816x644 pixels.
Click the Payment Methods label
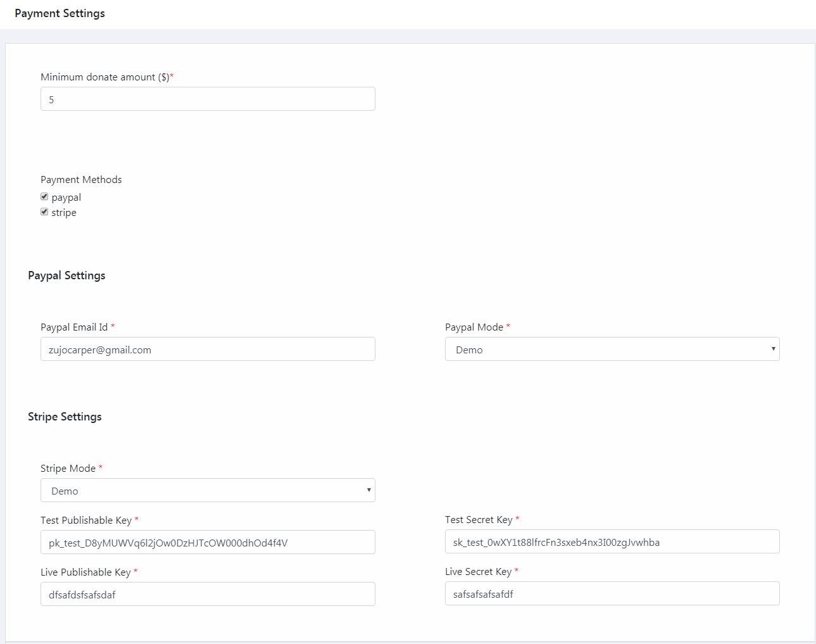(x=81, y=180)
